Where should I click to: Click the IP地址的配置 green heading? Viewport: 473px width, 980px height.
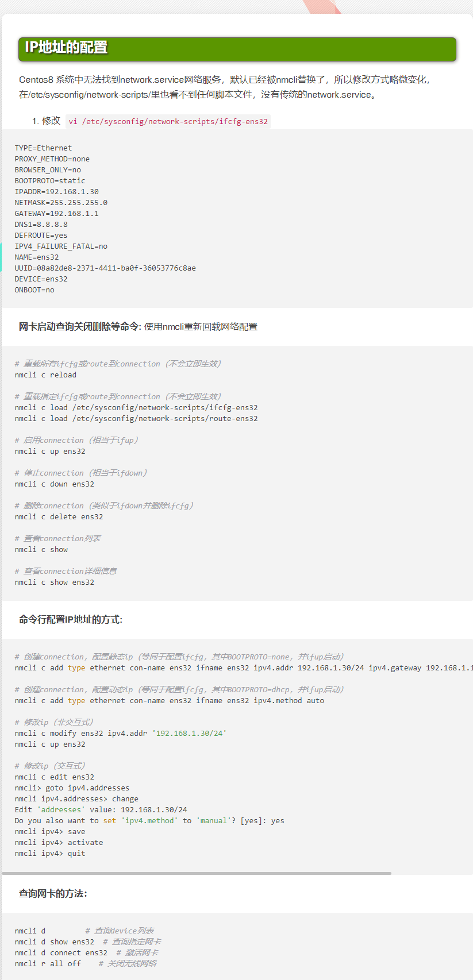(x=237, y=49)
